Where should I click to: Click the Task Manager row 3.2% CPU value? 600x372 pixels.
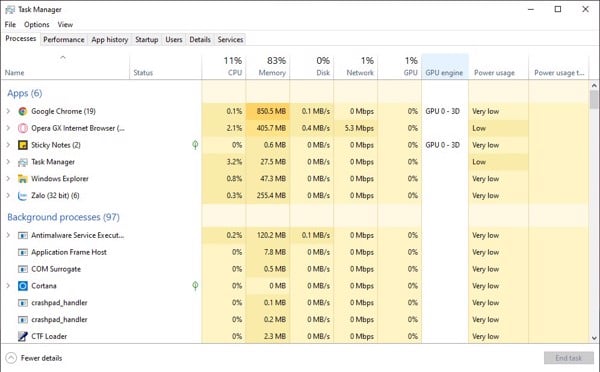coord(234,162)
